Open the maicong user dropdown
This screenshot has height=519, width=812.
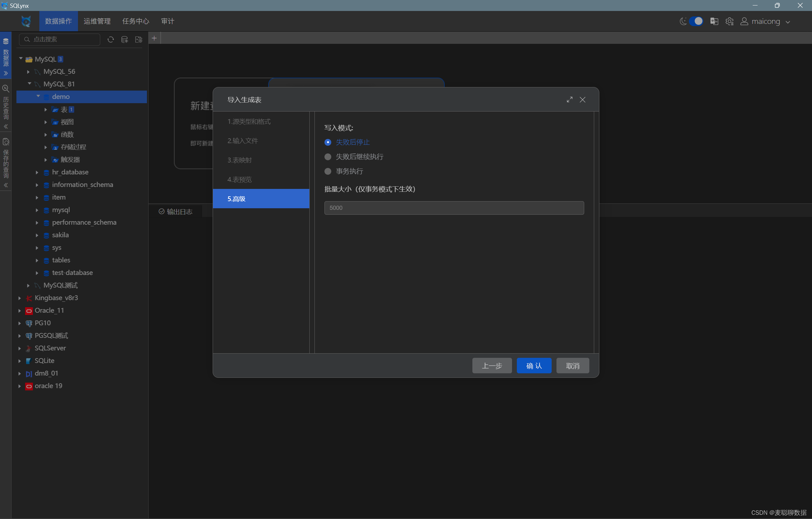(x=765, y=22)
